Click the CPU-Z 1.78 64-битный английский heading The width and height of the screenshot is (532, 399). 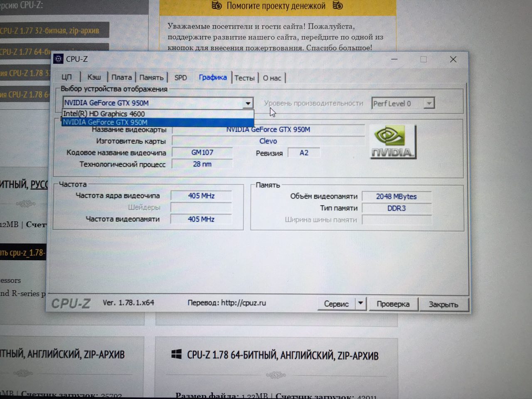283,355
